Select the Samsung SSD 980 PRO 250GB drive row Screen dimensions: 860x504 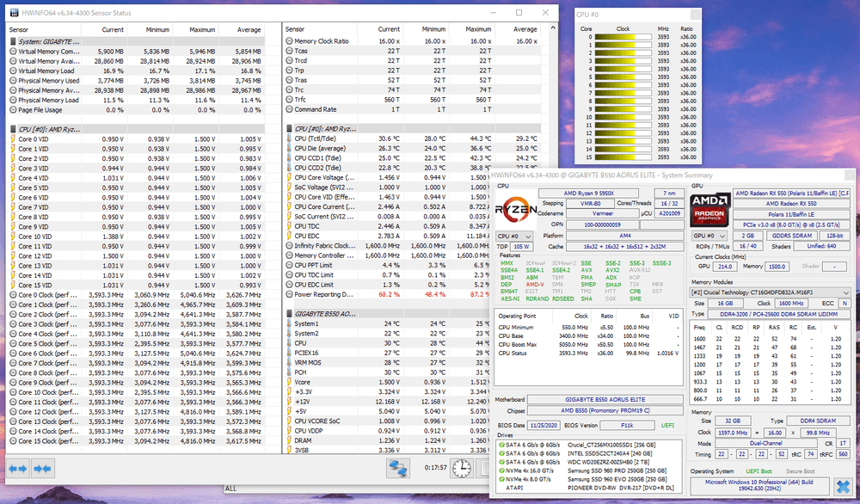click(x=588, y=471)
